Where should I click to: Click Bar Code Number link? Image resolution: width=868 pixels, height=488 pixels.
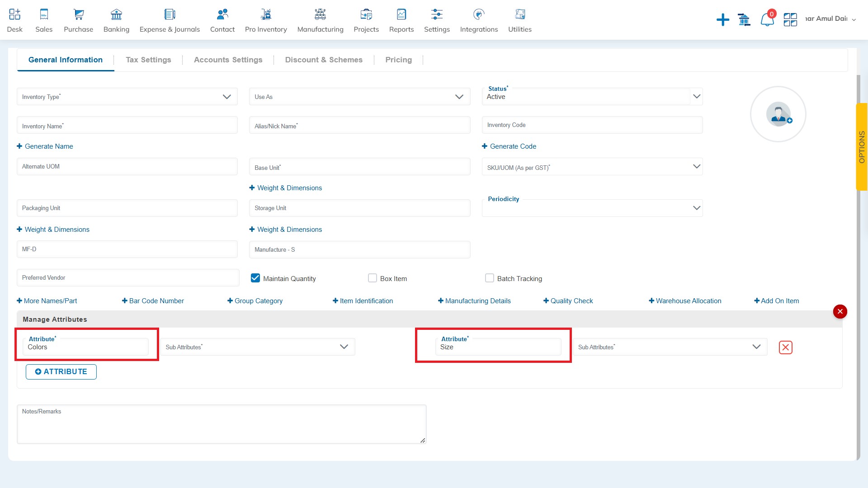[x=153, y=301]
